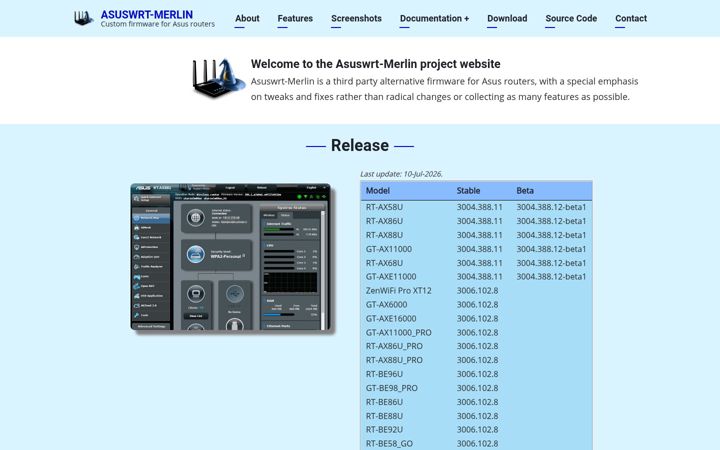Viewport: 720px width, 450px height.
Task: Select the GT-AXE16000 model cell
Action: (391, 318)
